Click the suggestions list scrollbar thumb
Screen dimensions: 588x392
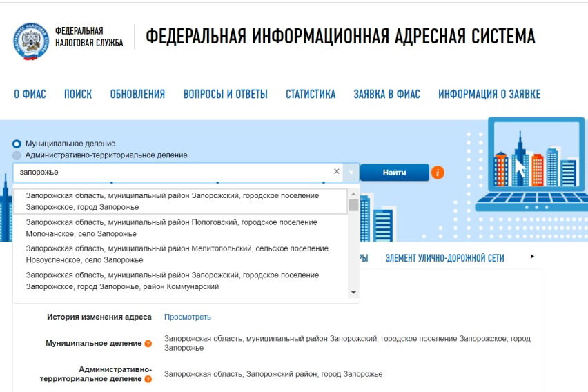pos(353,206)
